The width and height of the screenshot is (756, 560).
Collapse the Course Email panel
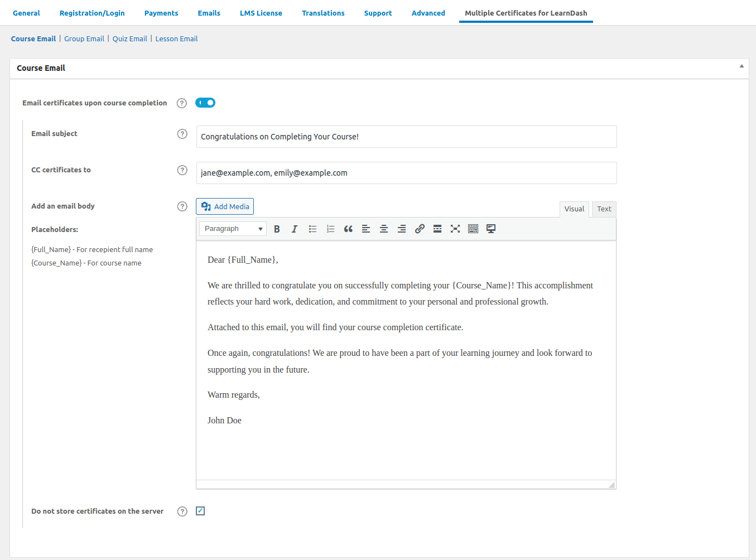pos(741,66)
